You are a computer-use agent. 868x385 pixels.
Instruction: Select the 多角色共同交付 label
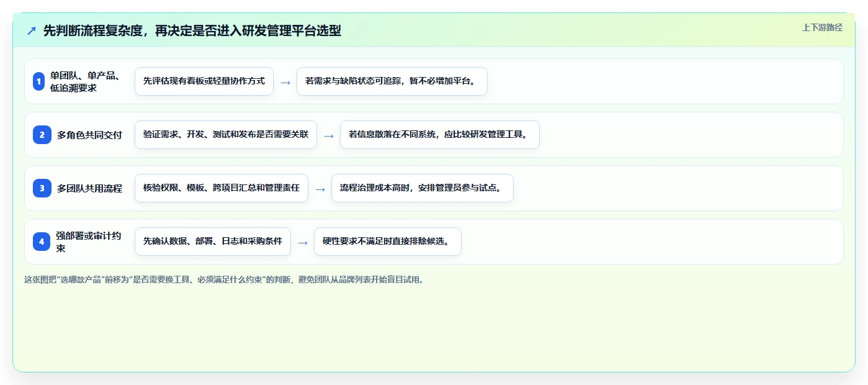tap(89, 135)
